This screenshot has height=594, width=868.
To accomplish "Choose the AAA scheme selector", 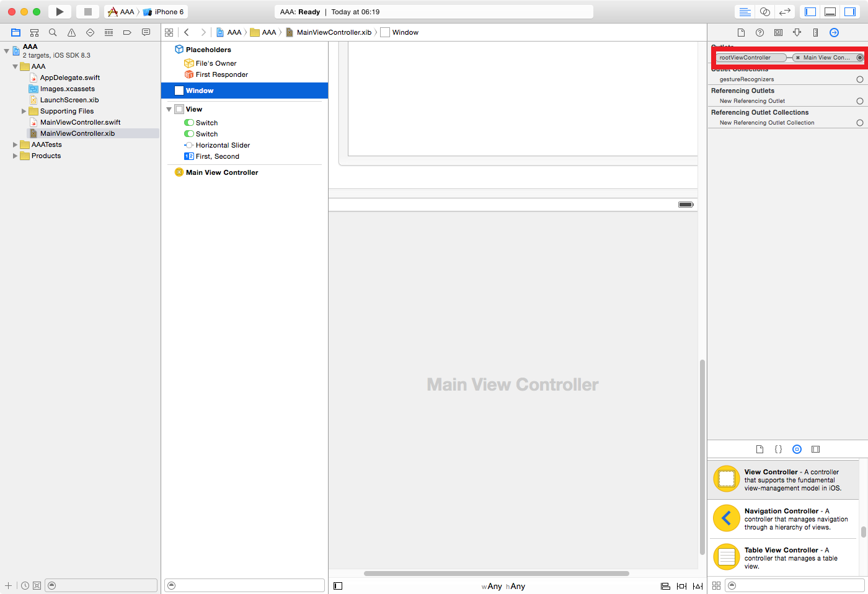I will tap(121, 12).
